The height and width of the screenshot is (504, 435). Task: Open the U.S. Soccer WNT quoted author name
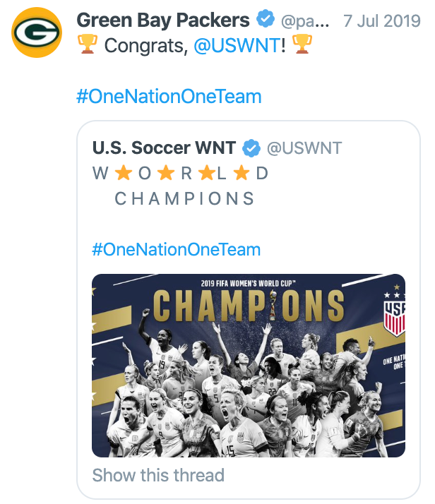pos(165,148)
